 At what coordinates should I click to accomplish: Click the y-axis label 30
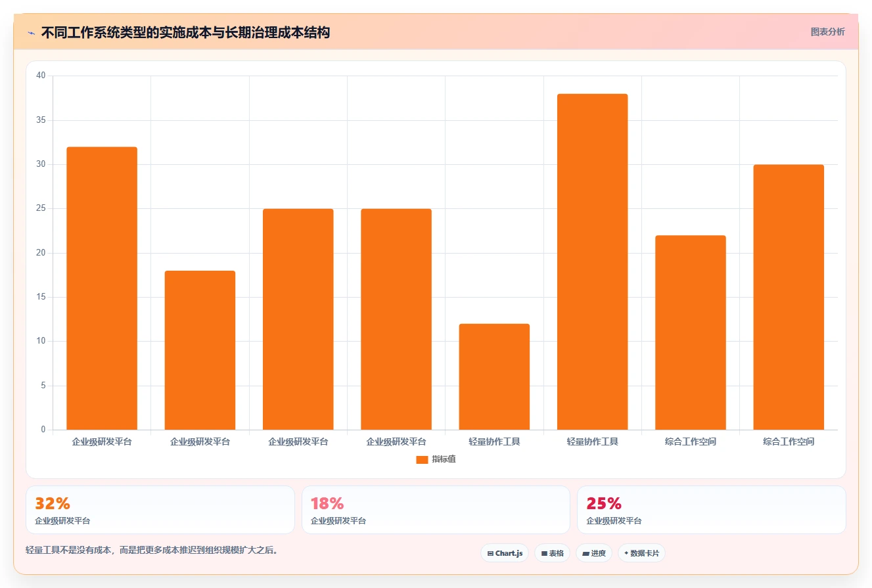point(41,164)
